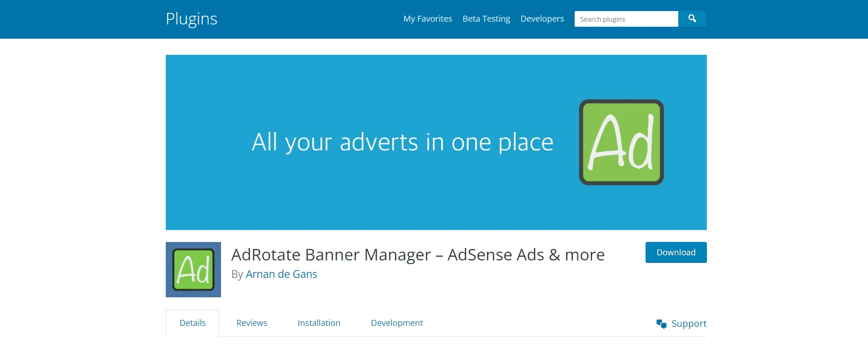Click the large Ad logo in banner
This screenshot has height=360, width=868.
point(621,142)
